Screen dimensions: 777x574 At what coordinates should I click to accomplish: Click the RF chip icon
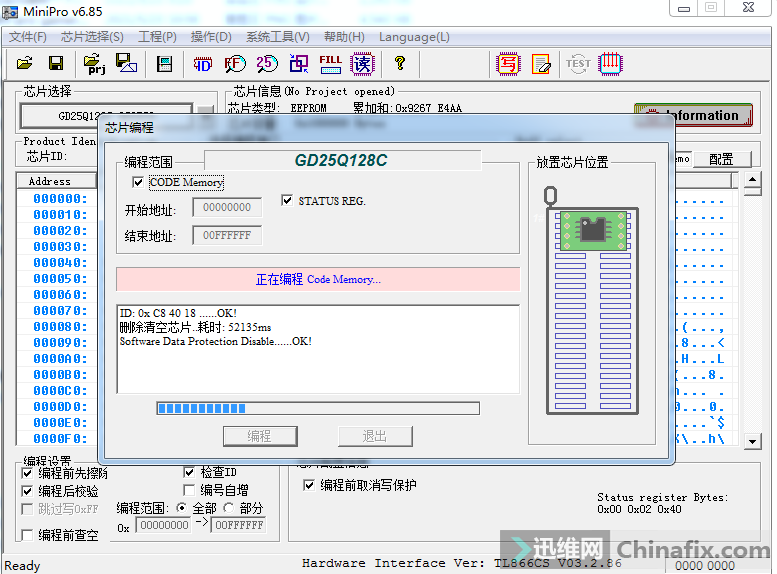[x=234, y=64]
